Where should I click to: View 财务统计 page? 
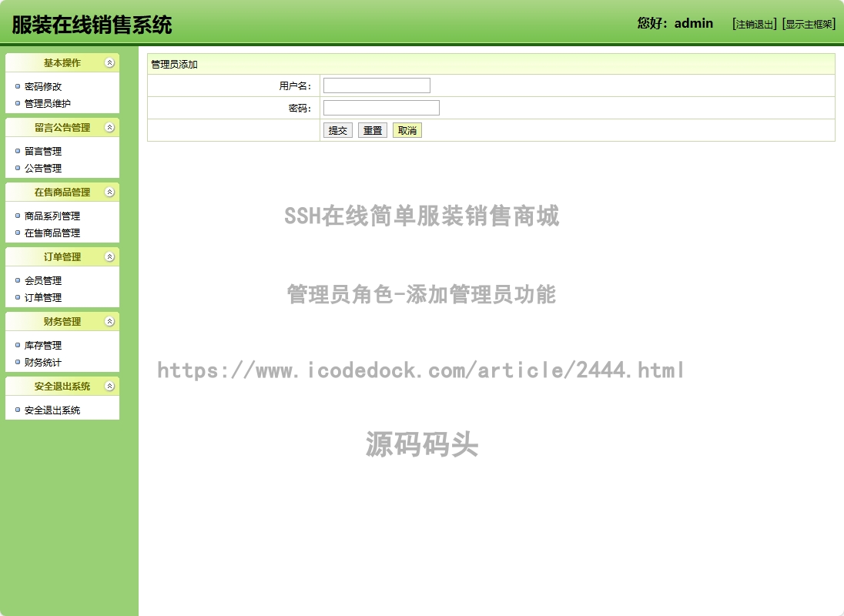pos(43,362)
